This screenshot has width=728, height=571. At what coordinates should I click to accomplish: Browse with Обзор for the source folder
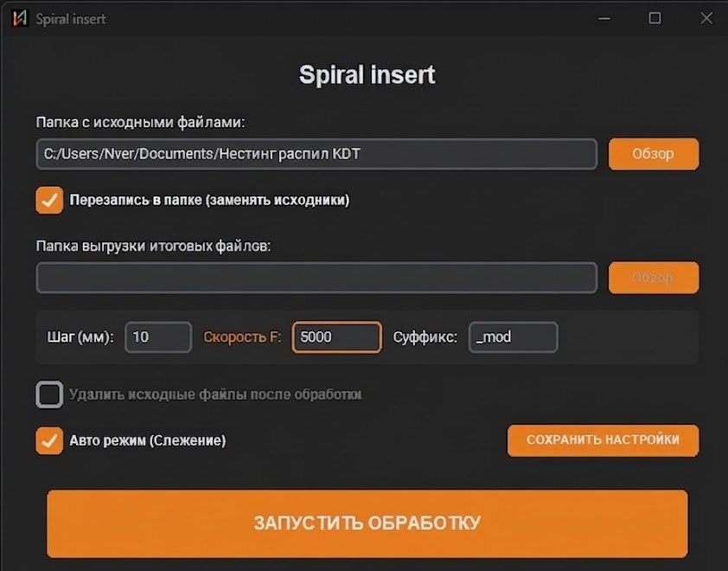[654, 154]
